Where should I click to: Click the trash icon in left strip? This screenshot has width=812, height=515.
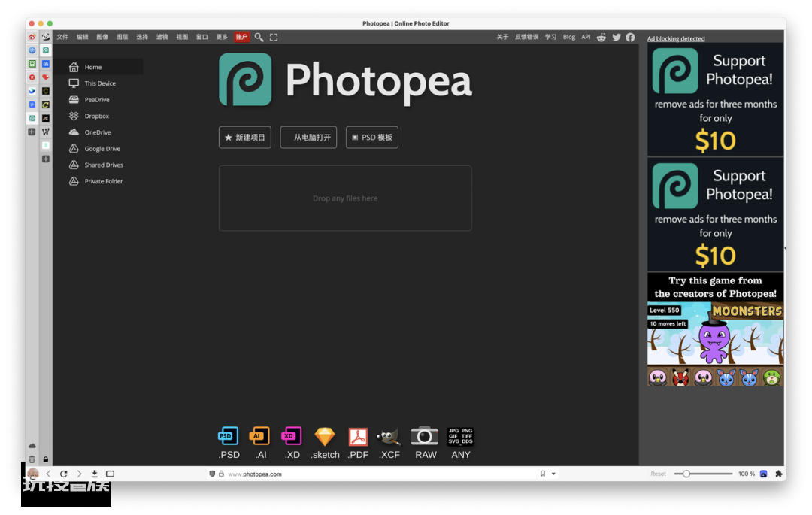tap(32, 459)
